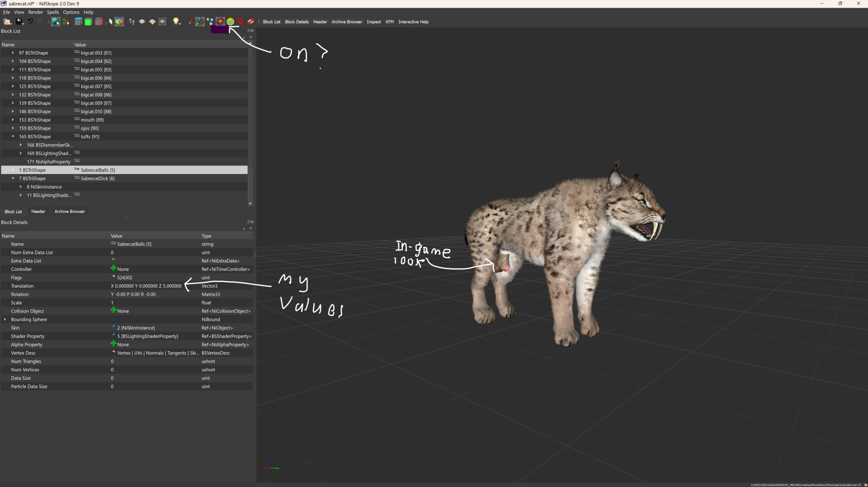Screen dimensions: 868x487
Task: Switch to Archive Browser bottom tab
Action: tap(70, 212)
